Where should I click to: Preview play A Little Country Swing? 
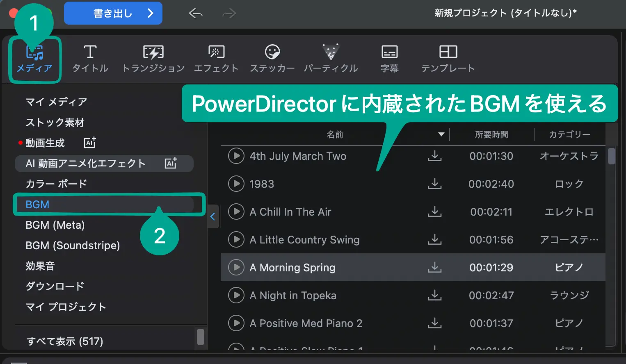pyautogui.click(x=236, y=239)
